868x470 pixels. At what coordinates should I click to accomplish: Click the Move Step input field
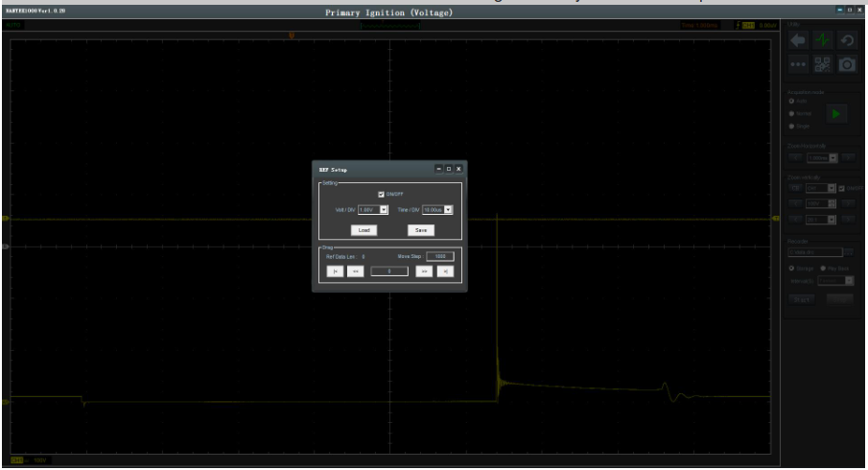point(440,256)
